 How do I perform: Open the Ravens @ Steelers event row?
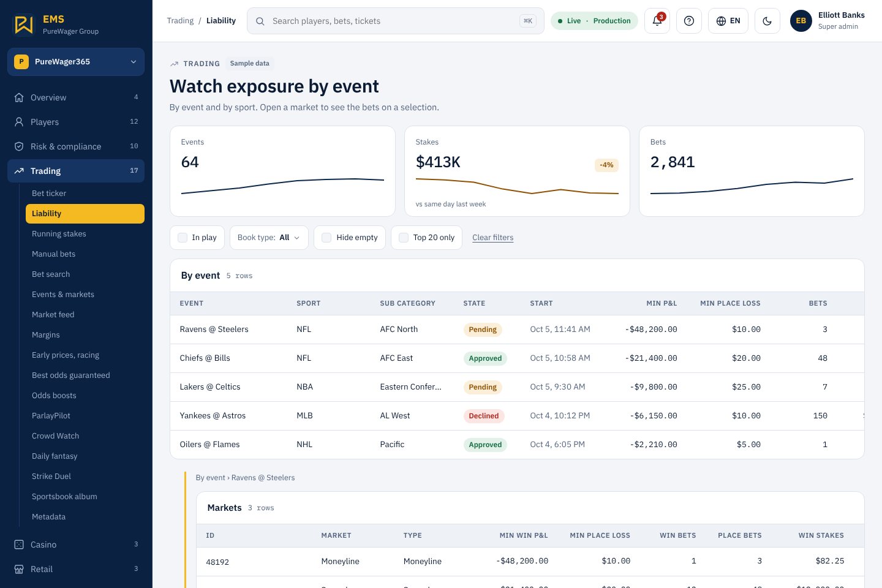(x=517, y=330)
